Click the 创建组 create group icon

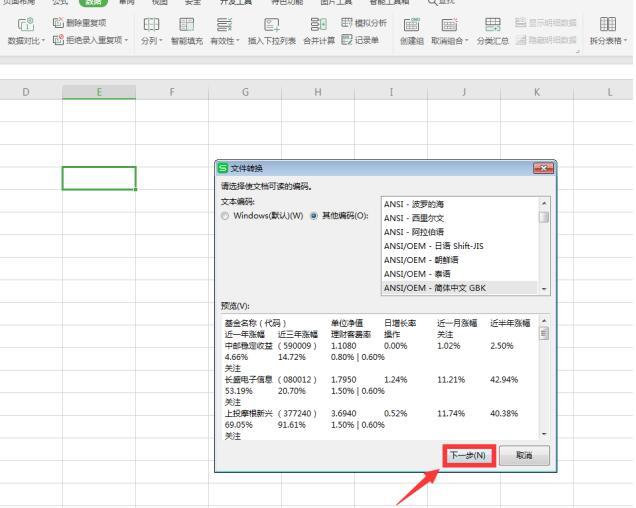411,25
